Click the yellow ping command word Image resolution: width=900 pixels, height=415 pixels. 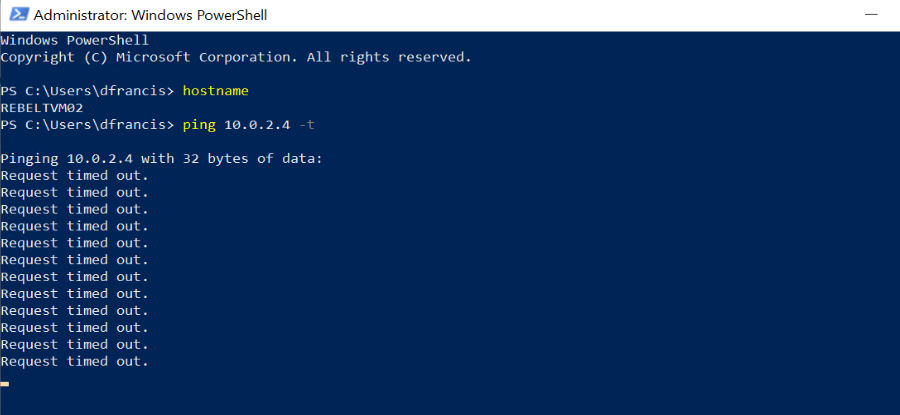pos(199,125)
